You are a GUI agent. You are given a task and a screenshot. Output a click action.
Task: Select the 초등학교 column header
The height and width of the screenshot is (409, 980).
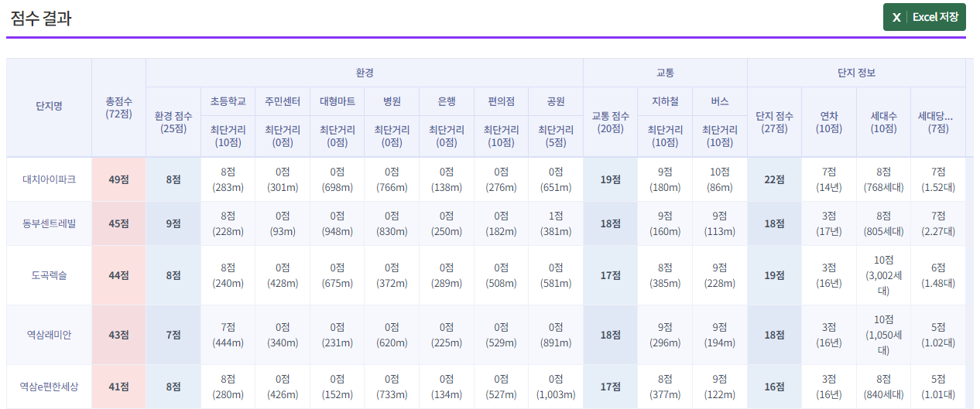tap(228, 101)
